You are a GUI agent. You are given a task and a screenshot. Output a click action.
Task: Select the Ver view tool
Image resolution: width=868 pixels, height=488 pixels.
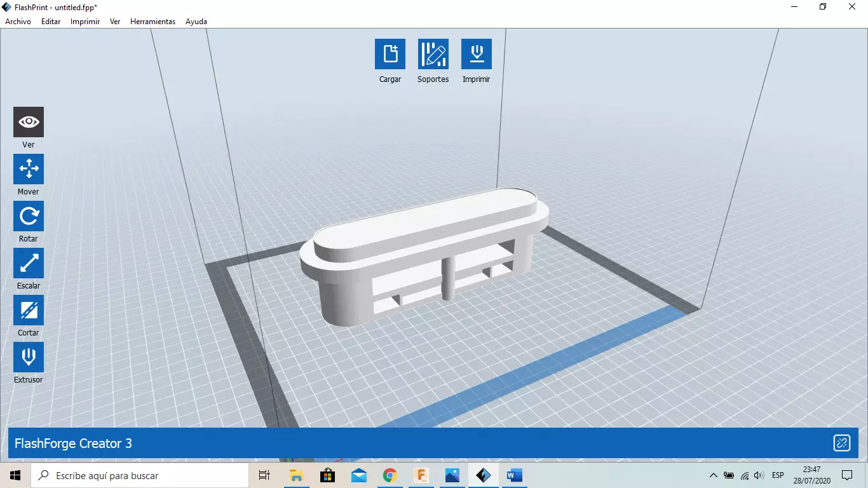(x=29, y=122)
